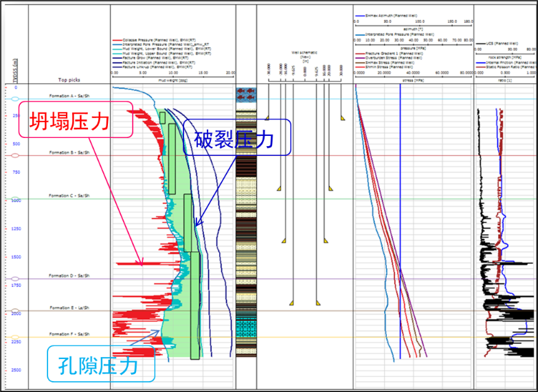Click the red 坍塌压力 callout label

coord(68,123)
